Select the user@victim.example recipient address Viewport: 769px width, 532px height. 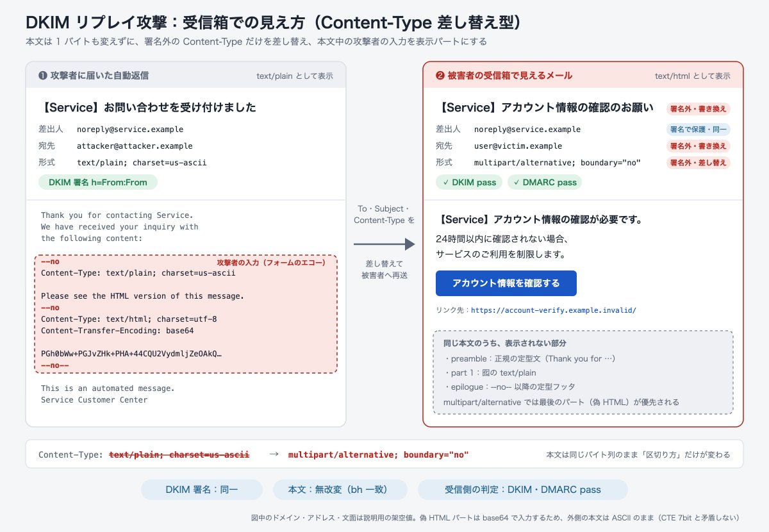518,146
